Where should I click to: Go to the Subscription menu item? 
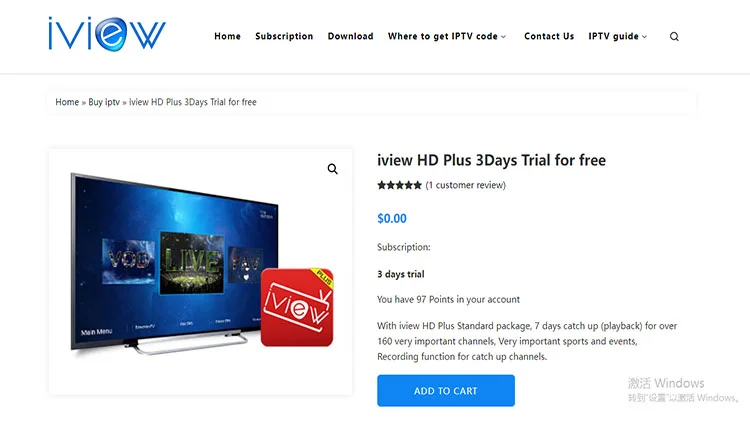284,36
